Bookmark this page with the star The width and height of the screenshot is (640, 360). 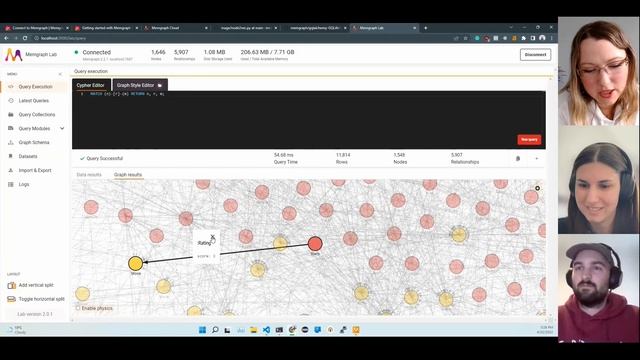pyautogui.click(x=466, y=38)
